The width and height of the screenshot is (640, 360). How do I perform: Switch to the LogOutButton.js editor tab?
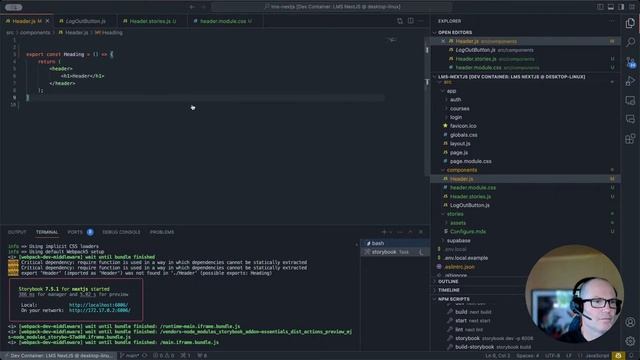coord(85,21)
